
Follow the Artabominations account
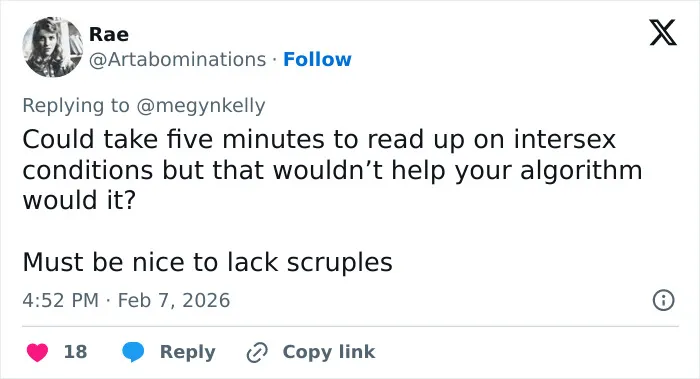(x=317, y=59)
